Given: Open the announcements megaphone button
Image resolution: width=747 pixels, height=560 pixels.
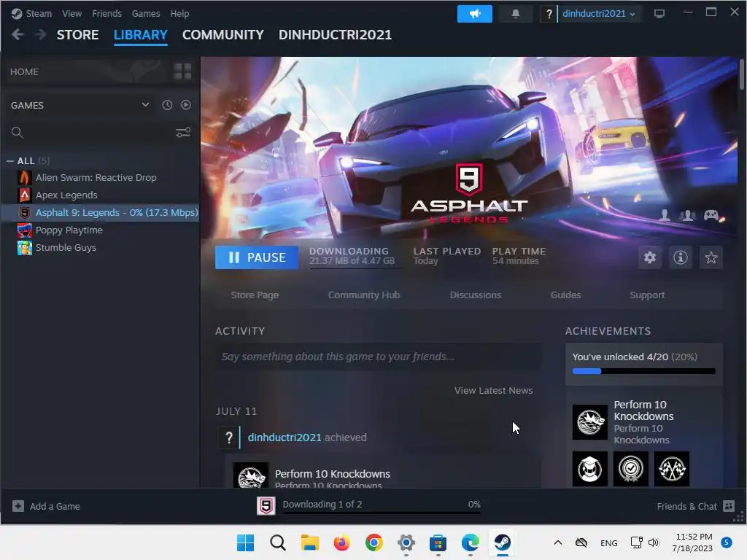Looking at the screenshot, I should coord(474,14).
